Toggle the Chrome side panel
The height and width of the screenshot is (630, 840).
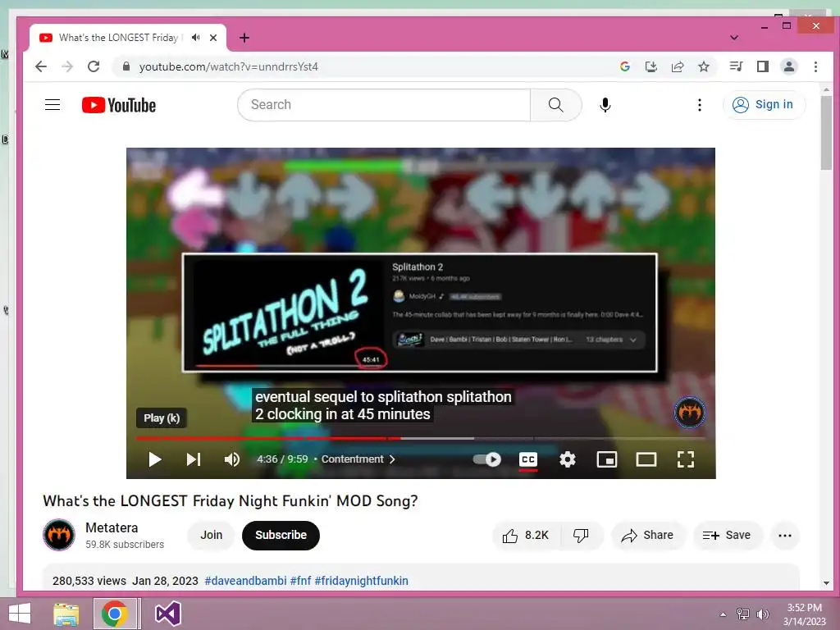[x=763, y=66]
